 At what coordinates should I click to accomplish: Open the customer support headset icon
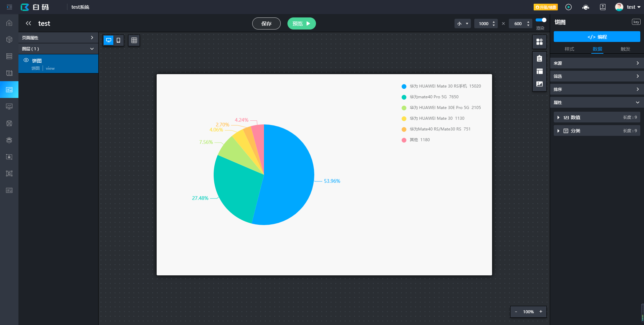586,7
